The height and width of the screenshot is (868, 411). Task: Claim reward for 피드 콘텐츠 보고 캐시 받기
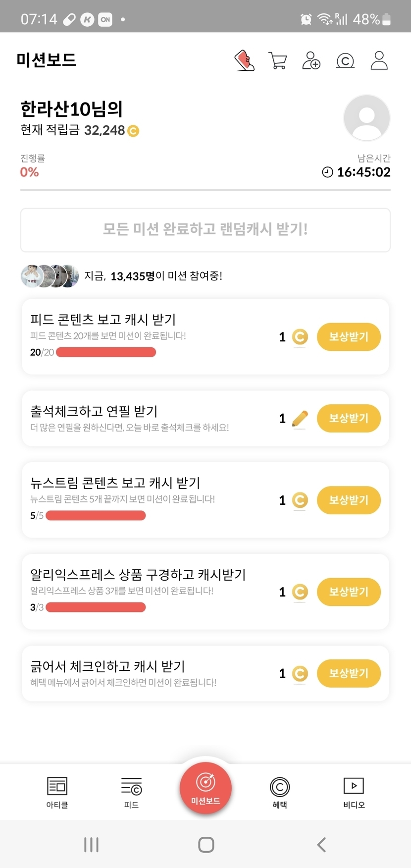coord(349,337)
